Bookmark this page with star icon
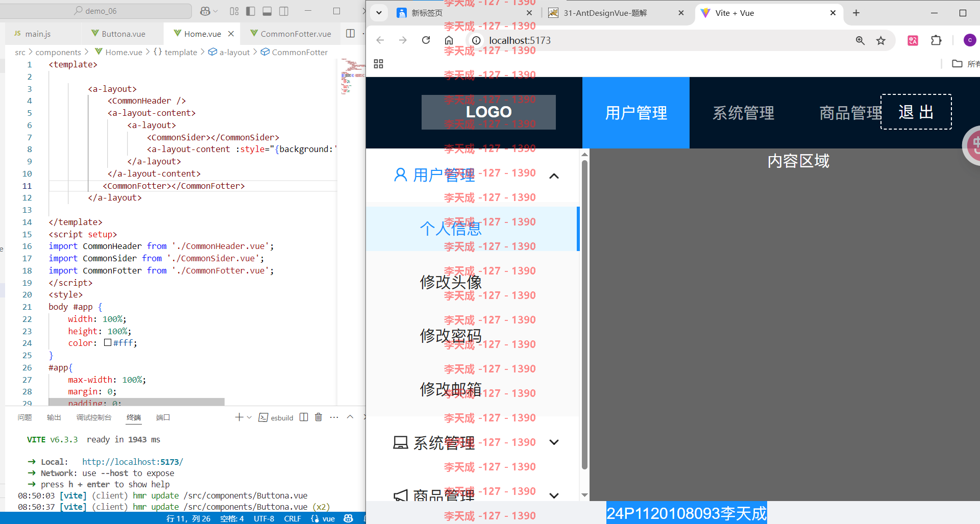The height and width of the screenshot is (524, 980). click(881, 40)
